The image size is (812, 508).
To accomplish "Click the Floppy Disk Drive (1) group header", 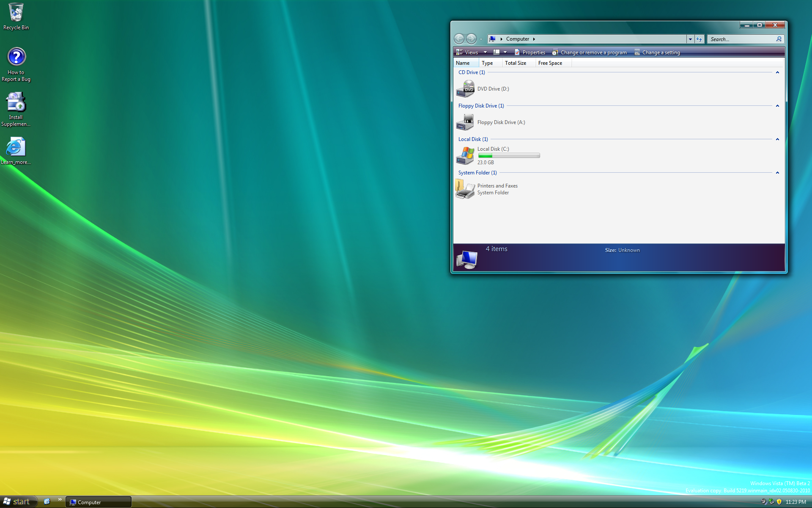I will point(481,106).
